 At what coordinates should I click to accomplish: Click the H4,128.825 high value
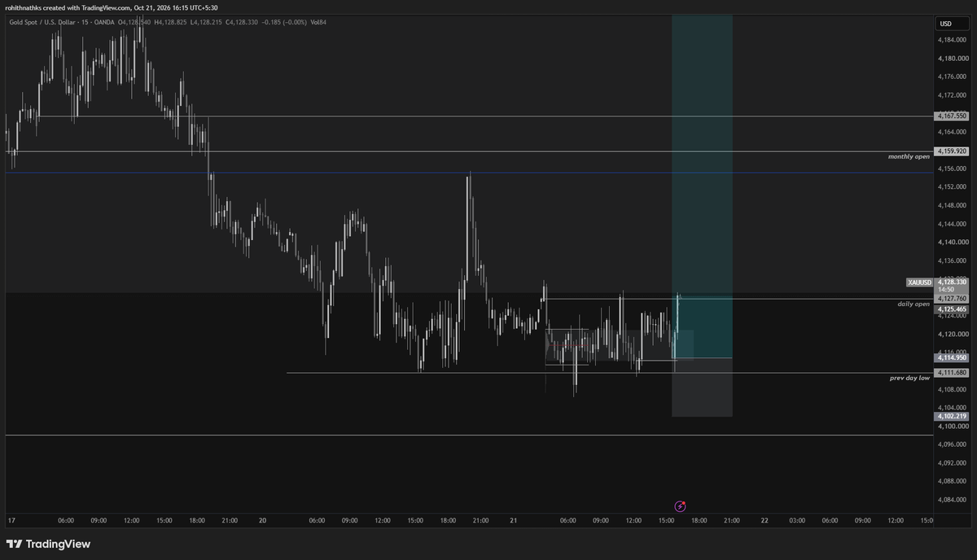point(170,22)
